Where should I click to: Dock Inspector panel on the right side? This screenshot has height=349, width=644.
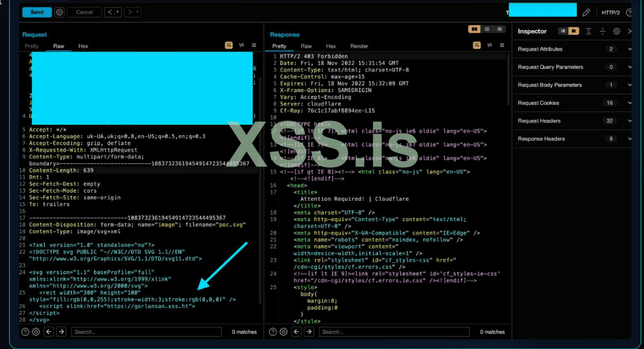pyautogui.click(x=573, y=31)
